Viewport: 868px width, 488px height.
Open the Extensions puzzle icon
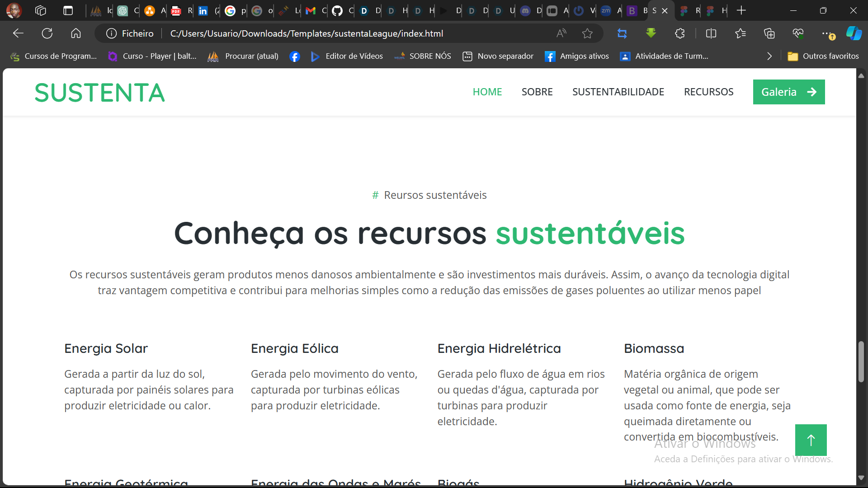pos(679,33)
